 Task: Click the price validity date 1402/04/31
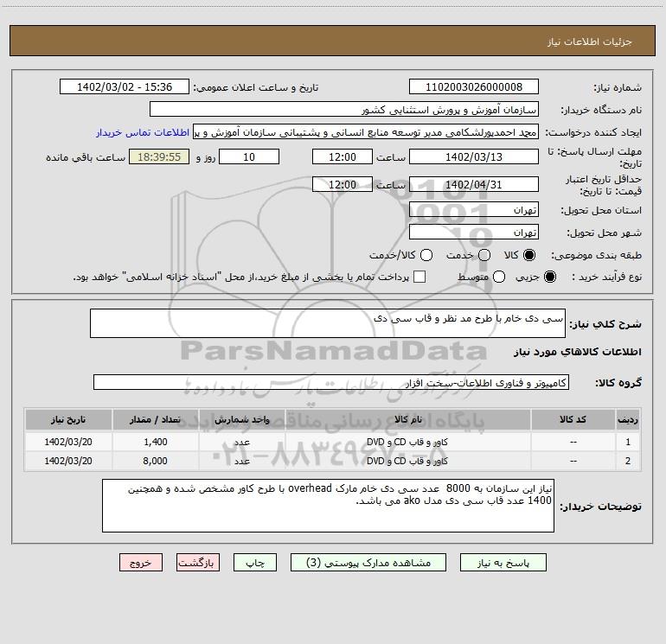pos(474,184)
